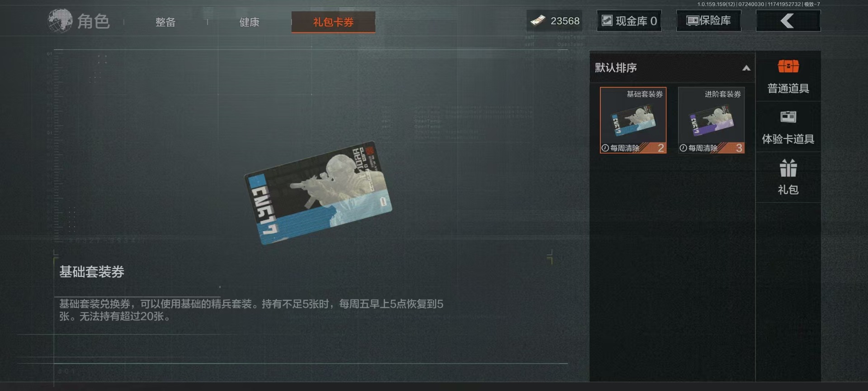Click the orange chest icon for 普通道具
Image resolution: width=868 pixels, height=391 pixels.
(788, 66)
